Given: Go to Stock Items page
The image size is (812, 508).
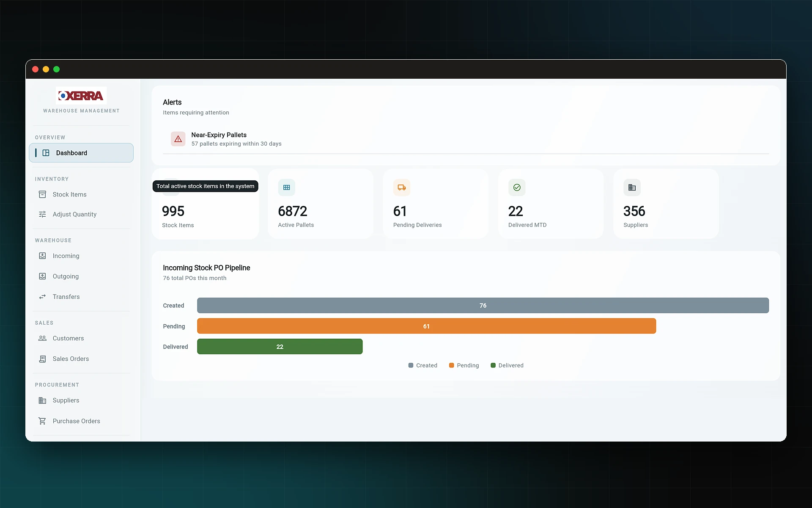Looking at the screenshot, I should tap(81, 194).
